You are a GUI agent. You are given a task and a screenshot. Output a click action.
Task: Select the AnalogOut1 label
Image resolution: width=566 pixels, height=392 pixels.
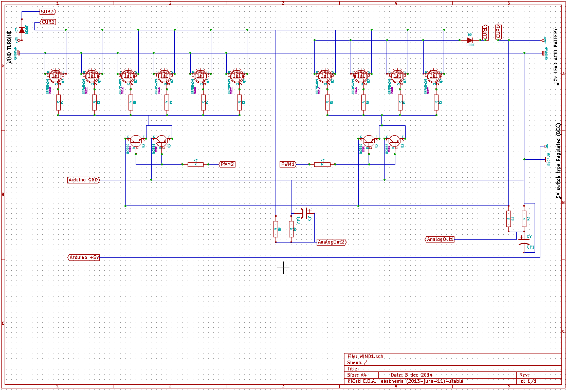[440, 239]
